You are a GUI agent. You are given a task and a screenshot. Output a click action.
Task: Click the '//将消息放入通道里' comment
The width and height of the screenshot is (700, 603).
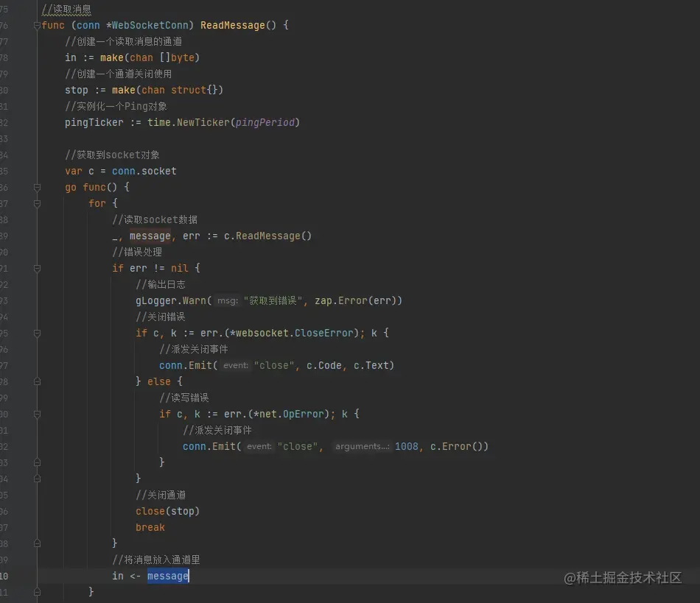click(156, 560)
